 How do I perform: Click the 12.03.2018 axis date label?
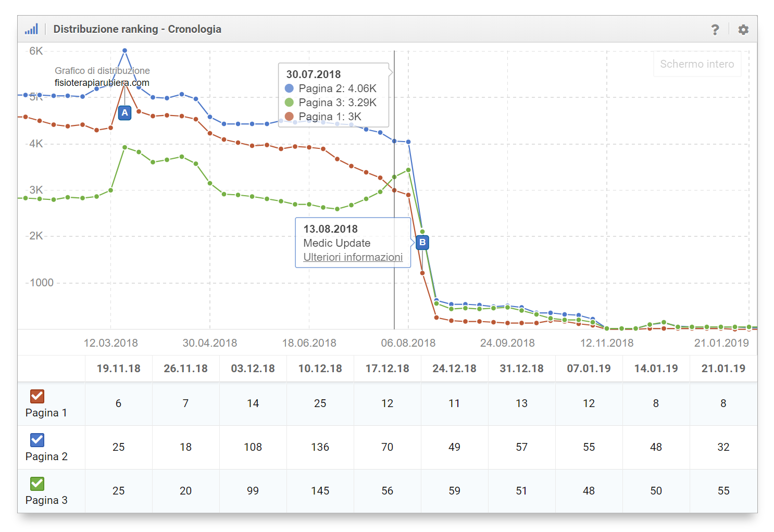pos(111,343)
